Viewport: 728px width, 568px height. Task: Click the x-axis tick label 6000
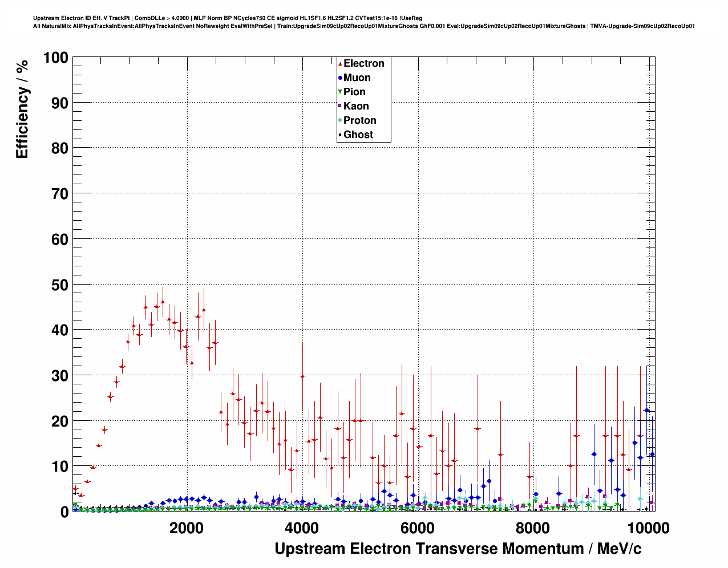(417, 528)
